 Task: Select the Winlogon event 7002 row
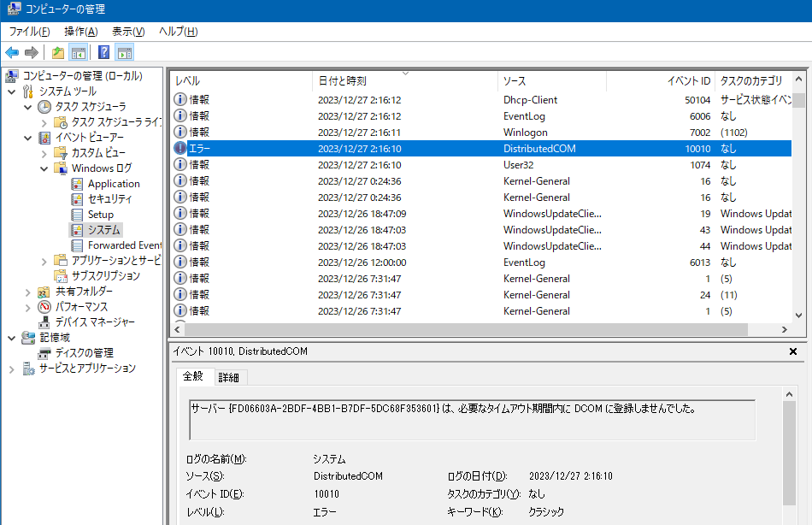(x=481, y=133)
